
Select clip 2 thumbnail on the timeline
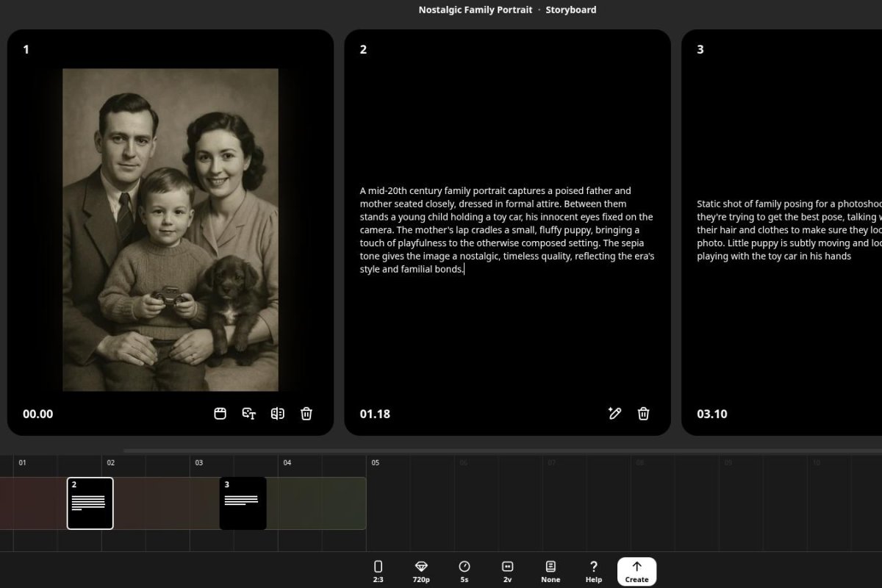click(90, 503)
